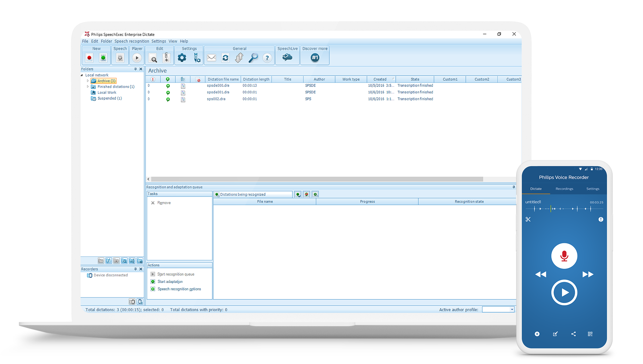
Task: Tap the rewind button on phone
Action: pos(540,275)
